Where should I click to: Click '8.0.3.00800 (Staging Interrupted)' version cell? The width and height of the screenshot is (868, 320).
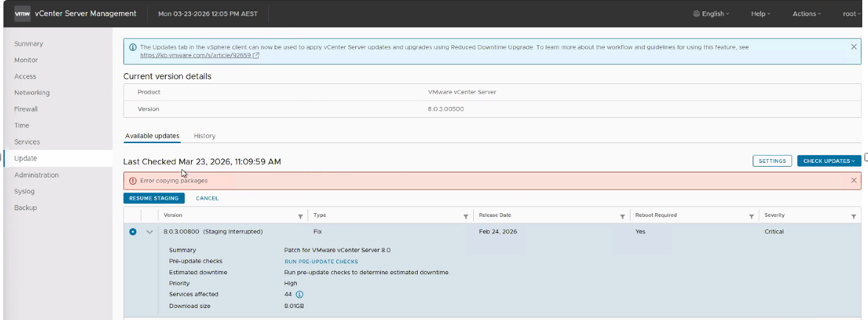pyautogui.click(x=213, y=232)
